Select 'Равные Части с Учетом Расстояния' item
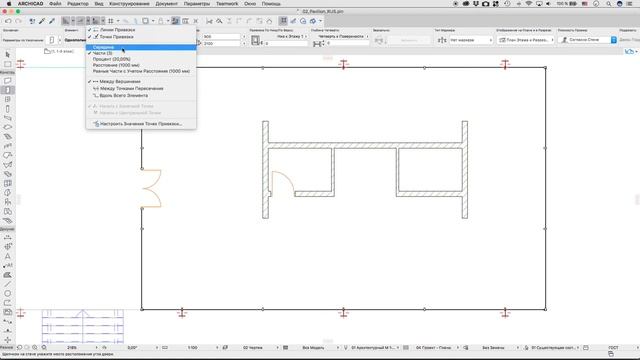Screen dimensions: 640x360 pos(141,71)
